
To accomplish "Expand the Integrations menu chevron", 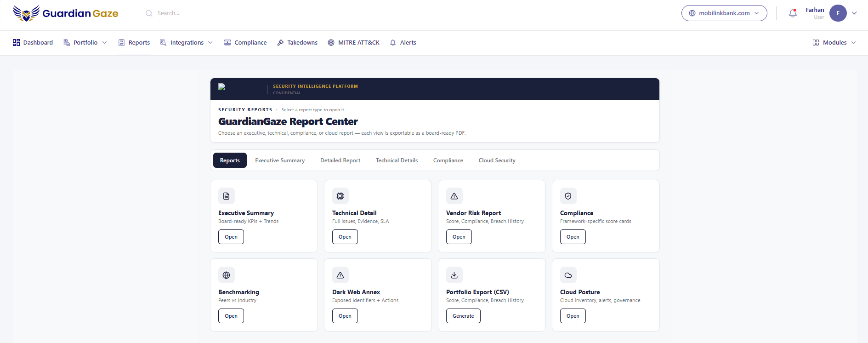I will [210, 43].
